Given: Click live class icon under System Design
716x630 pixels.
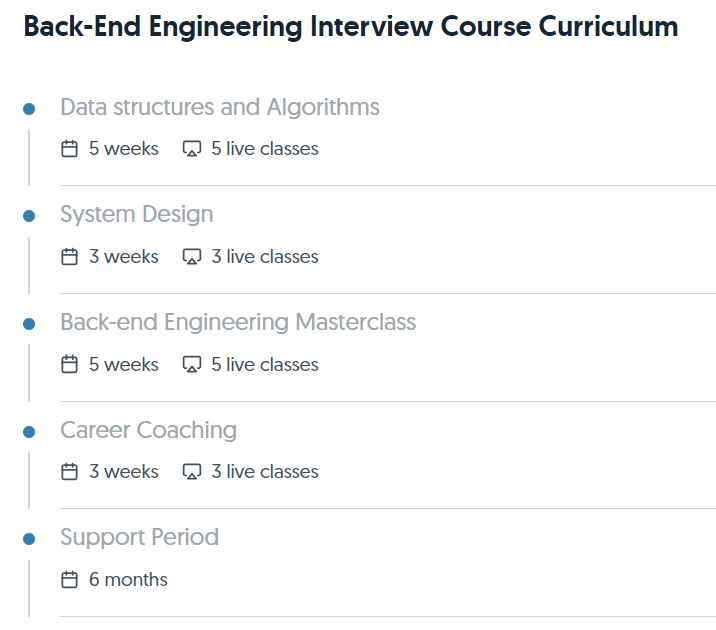Looking at the screenshot, I should 192,257.
